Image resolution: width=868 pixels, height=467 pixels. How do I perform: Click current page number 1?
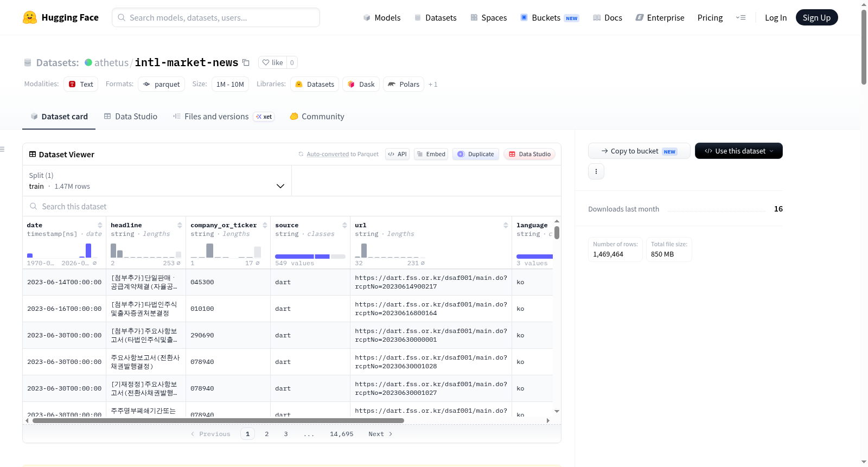tap(247, 434)
